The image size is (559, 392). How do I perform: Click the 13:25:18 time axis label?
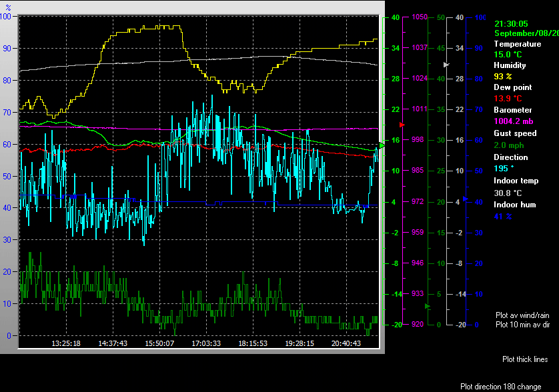tap(66, 343)
